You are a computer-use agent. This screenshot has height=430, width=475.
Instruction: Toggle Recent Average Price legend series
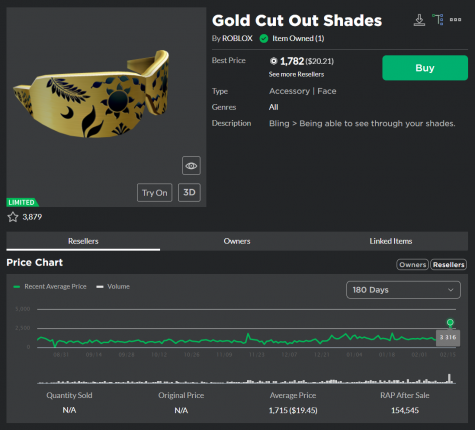point(50,287)
